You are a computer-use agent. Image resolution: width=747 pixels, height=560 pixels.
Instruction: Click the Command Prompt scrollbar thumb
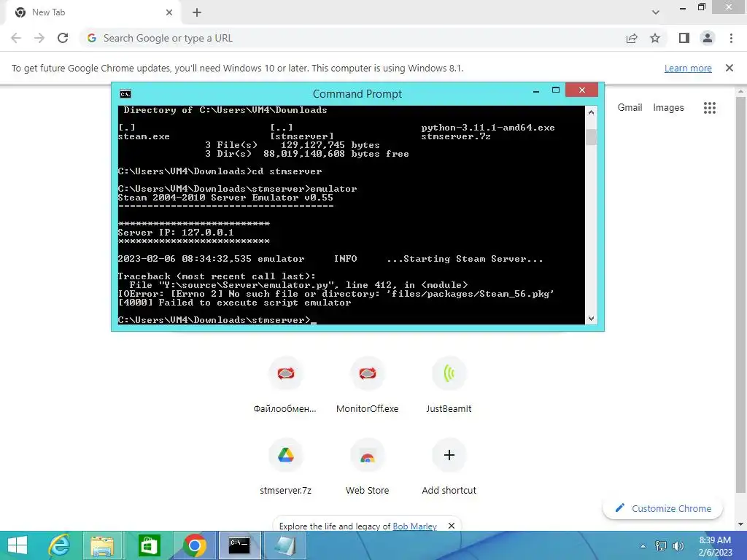(x=591, y=137)
